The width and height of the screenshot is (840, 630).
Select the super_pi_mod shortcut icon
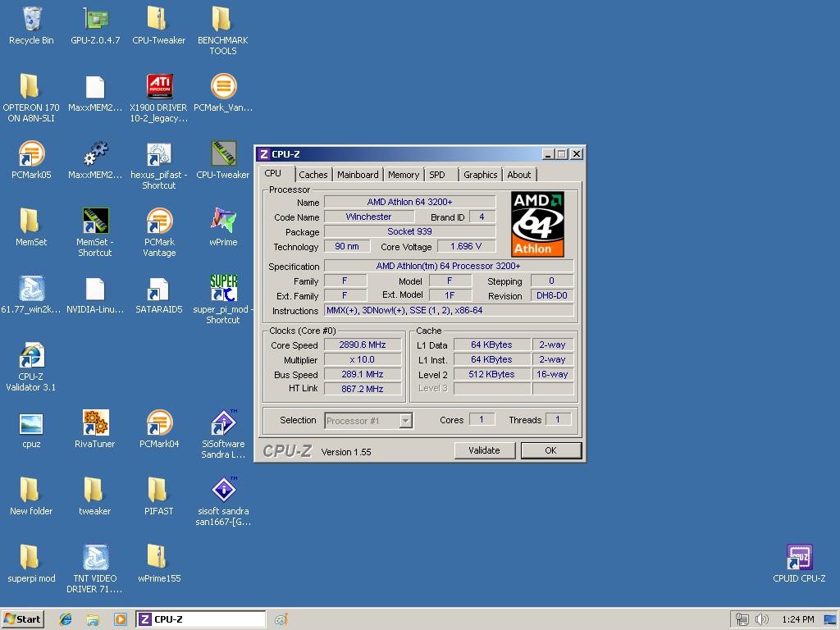pos(223,289)
